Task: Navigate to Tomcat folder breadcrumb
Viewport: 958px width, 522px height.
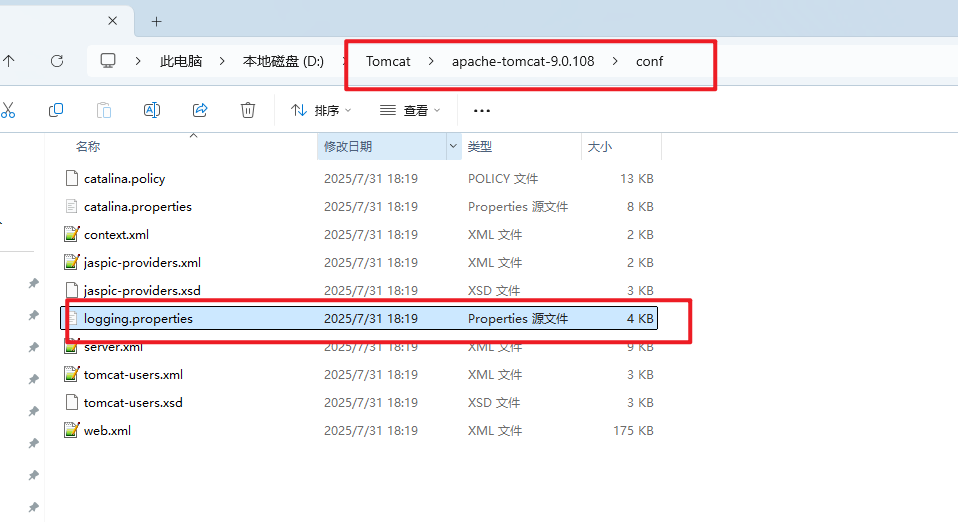Action: tap(388, 61)
